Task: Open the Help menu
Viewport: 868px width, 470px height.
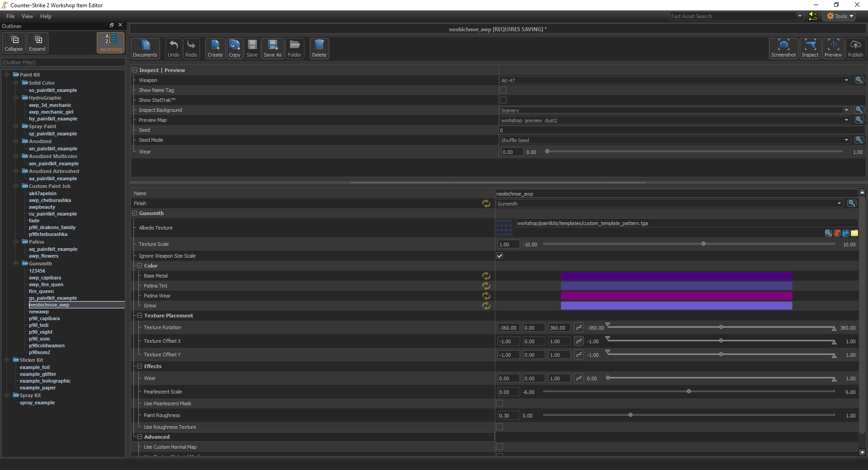Action: [x=46, y=16]
